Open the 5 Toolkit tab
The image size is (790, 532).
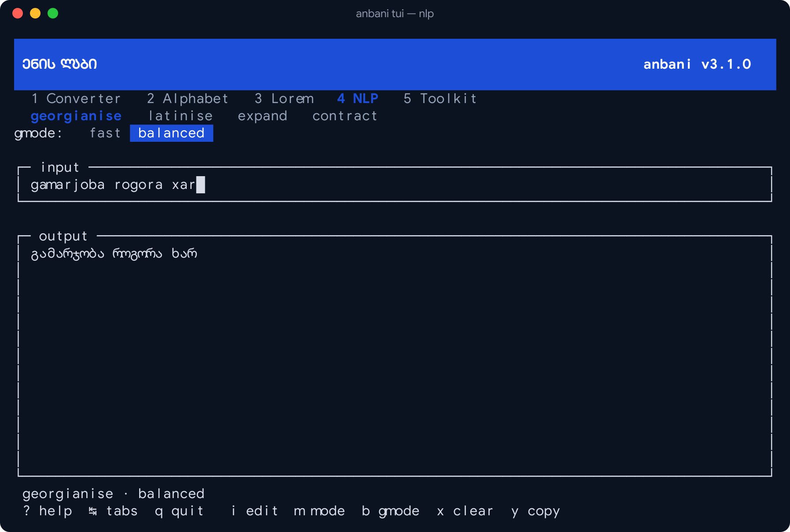(440, 99)
